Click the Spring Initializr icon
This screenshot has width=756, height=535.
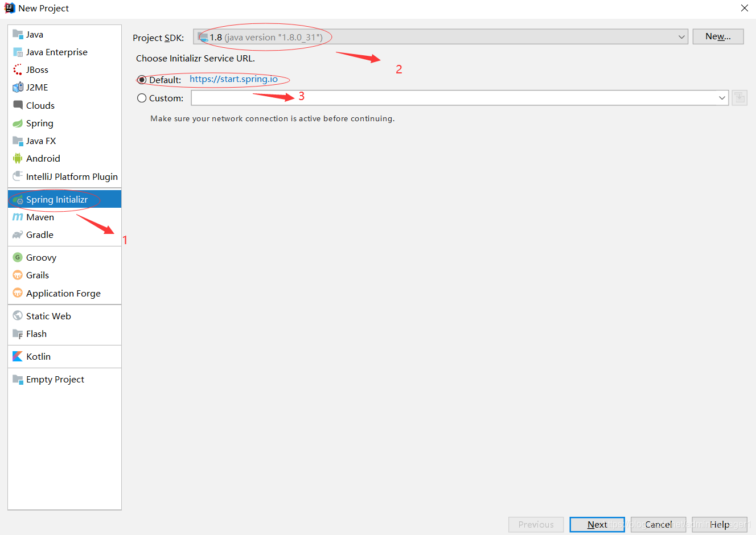18,200
